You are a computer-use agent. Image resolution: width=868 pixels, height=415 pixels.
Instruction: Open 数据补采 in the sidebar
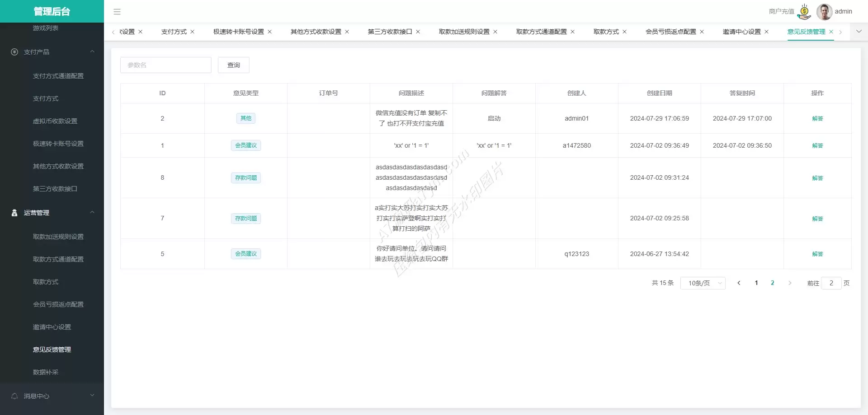click(46, 372)
